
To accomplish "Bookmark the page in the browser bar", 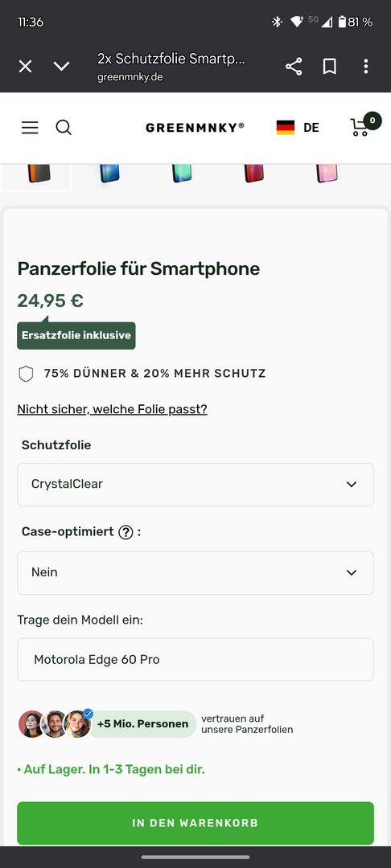I will click(x=330, y=67).
